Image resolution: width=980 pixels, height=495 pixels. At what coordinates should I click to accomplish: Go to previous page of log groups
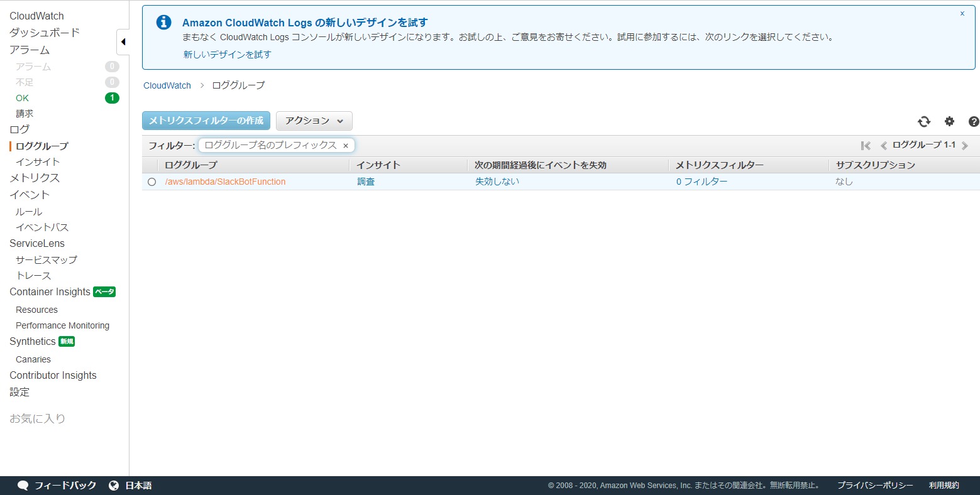click(884, 146)
